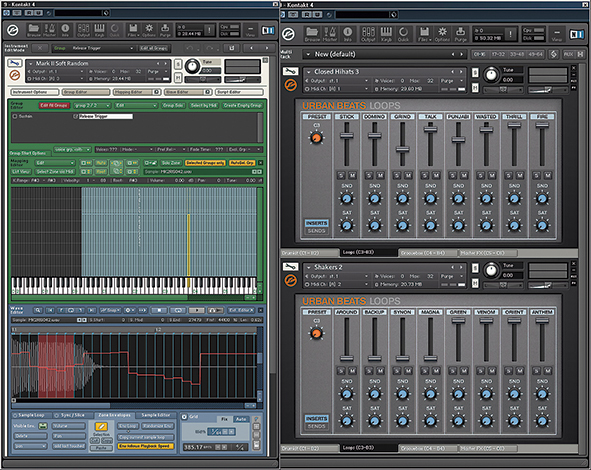Click Env follows Playback Speed yellow button
This screenshot has height=470, width=591.
pyautogui.click(x=145, y=446)
